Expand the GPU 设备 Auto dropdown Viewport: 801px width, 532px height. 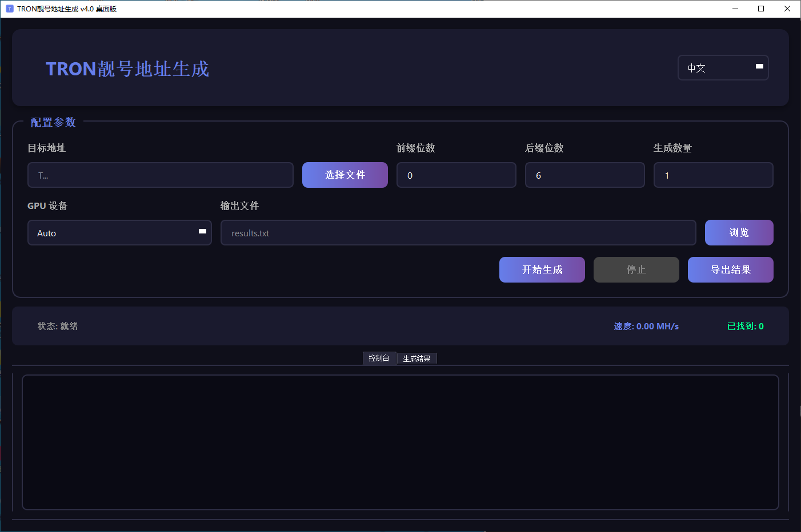point(119,233)
